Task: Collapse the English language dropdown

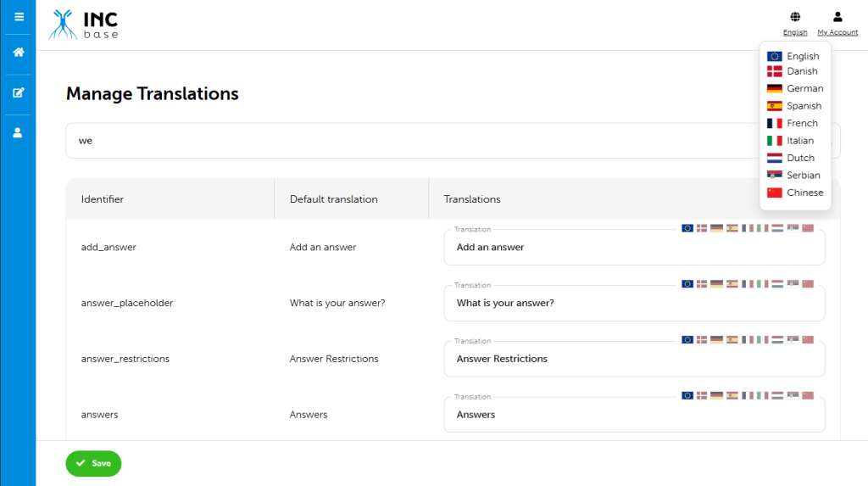Action: [x=794, y=24]
